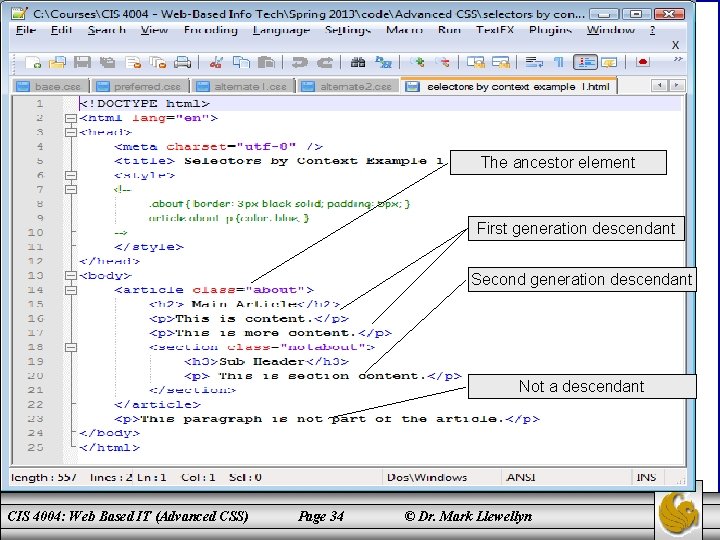Click the Find binoculars toolbar icon
This screenshot has width=720, height=540.
click(x=357, y=62)
